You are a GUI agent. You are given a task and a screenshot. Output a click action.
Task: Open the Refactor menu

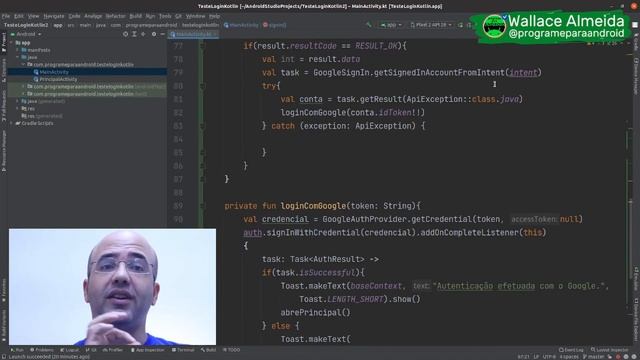(116, 16)
